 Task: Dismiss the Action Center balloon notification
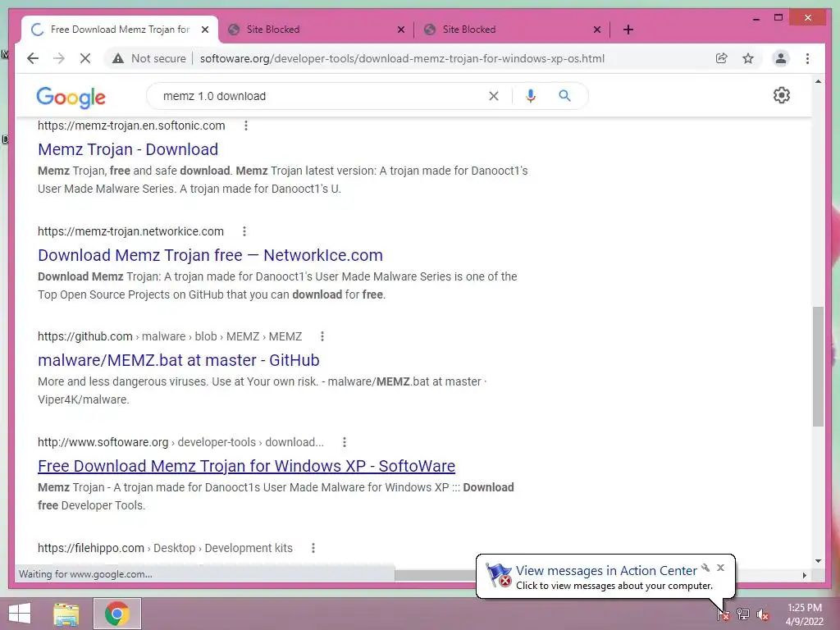click(720, 568)
